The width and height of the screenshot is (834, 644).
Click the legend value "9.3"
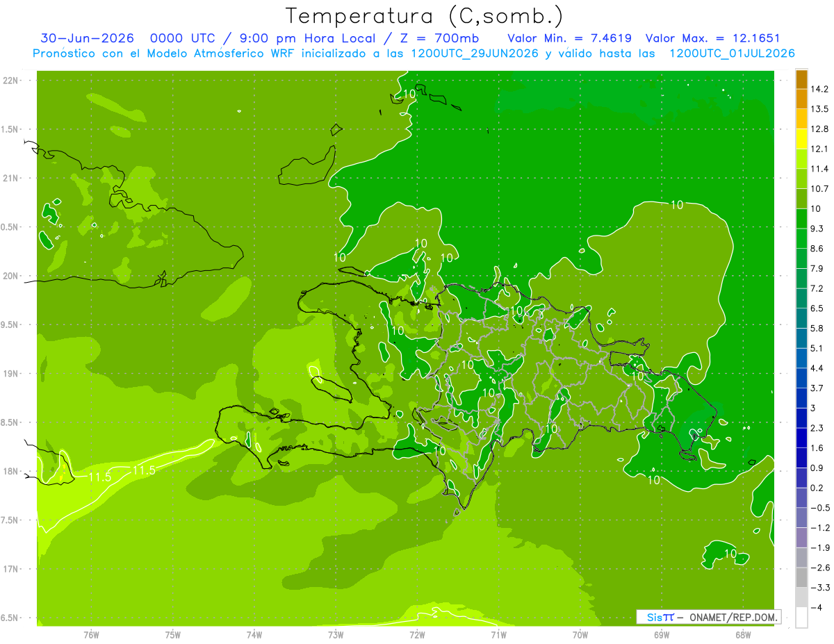817,229
